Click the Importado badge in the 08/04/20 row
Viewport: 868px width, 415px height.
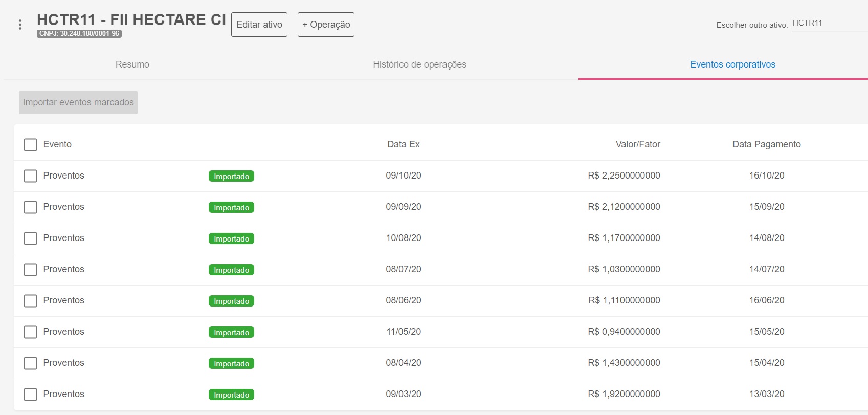coord(231,363)
